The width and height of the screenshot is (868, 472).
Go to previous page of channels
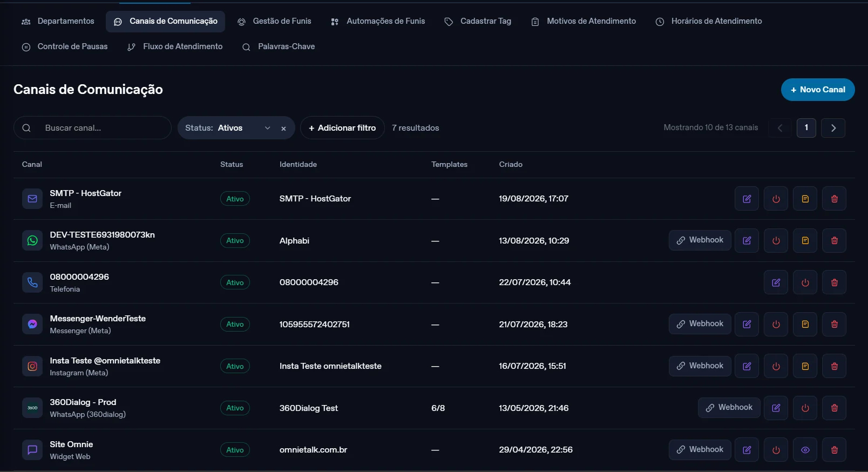click(x=780, y=128)
